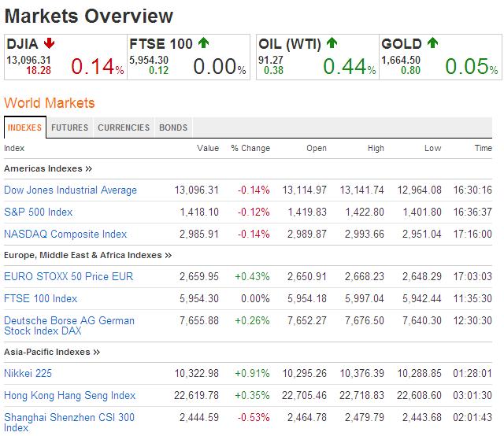
Task: Click NASDAQ time 17:16:00
Action: point(472,234)
